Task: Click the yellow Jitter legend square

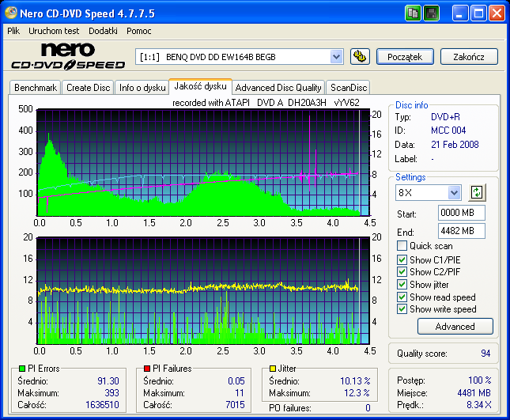Action: (x=273, y=369)
